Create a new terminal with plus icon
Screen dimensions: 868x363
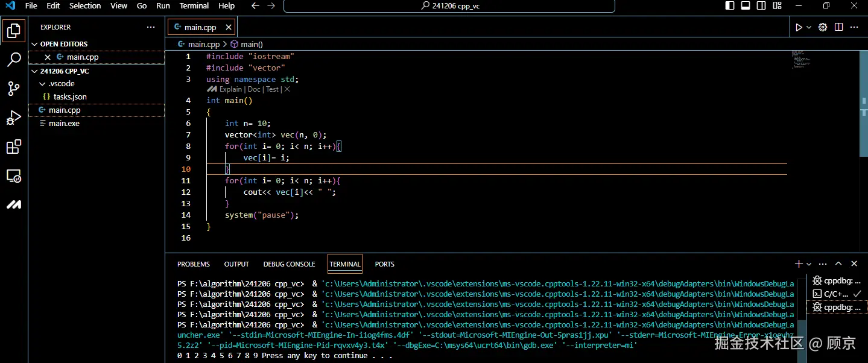[x=799, y=264]
